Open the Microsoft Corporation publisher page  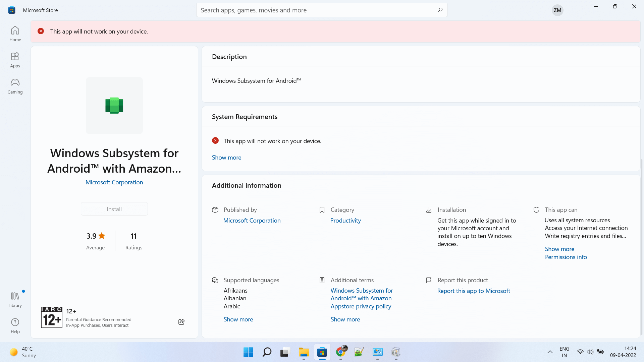tap(114, 182)
